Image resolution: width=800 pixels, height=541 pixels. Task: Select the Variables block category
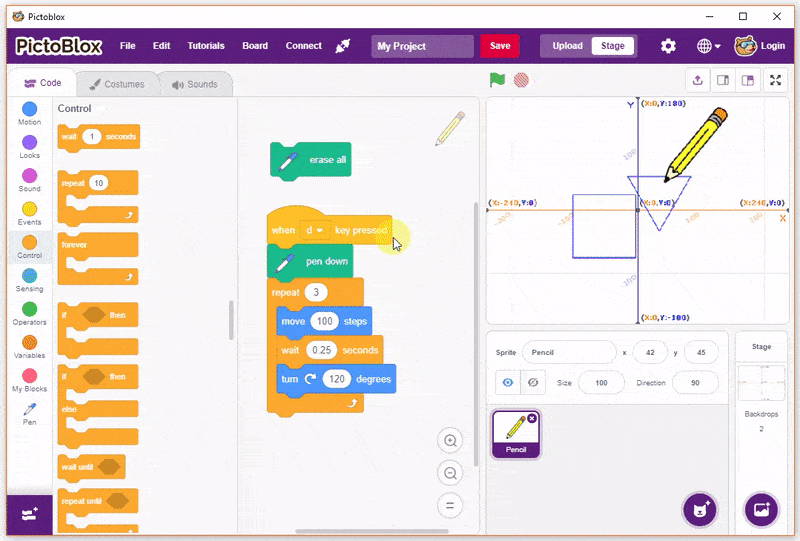30,347
